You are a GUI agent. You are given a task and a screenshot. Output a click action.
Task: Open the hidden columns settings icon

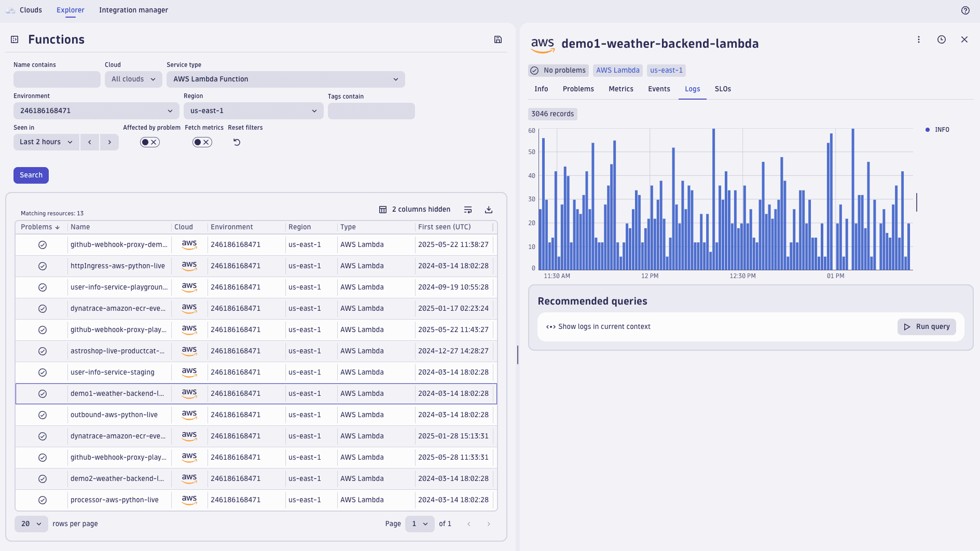(x=383, y=210)
